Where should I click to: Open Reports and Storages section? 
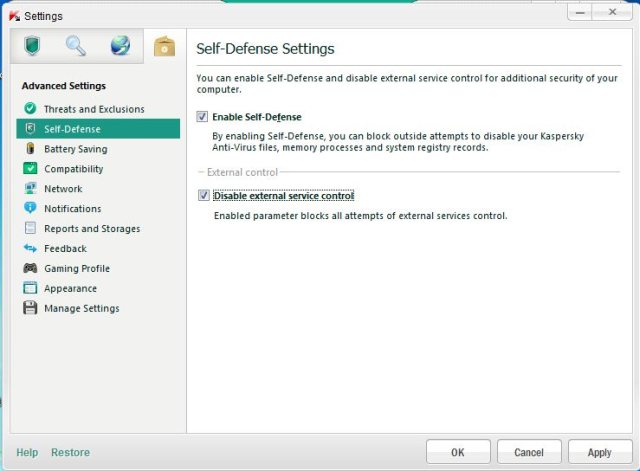point(92,229)
